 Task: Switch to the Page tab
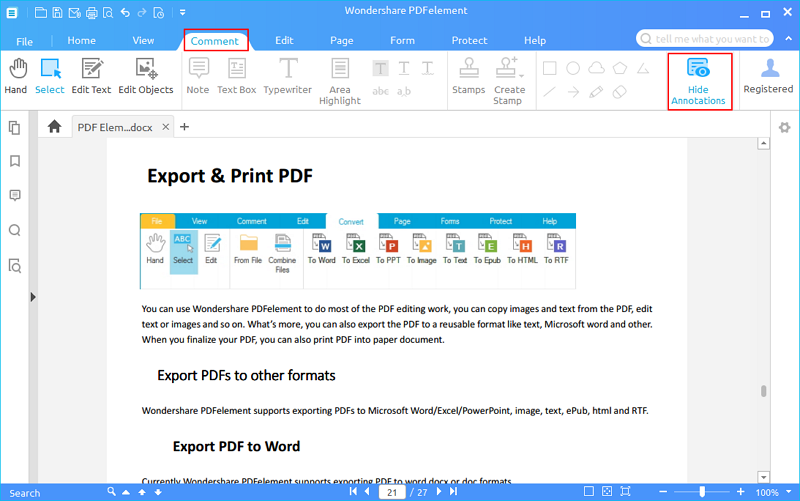pyautogui.click(x=342, y=40)
